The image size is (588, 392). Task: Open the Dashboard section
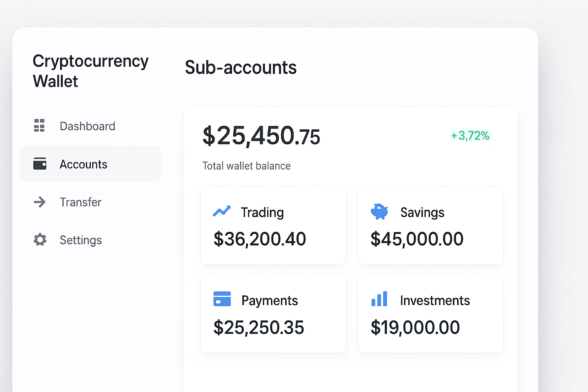(x=87, y=126)
